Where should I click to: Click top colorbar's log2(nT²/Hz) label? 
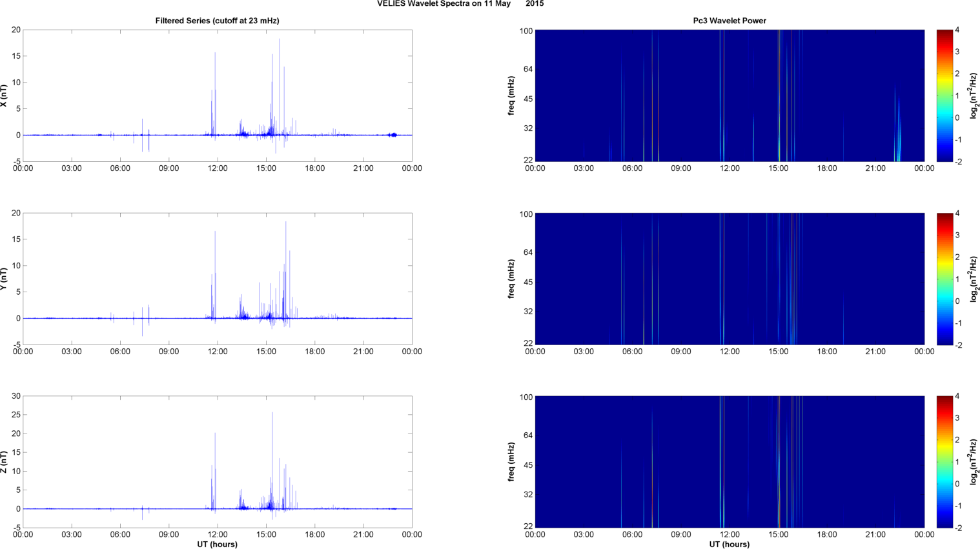point(974,95)
